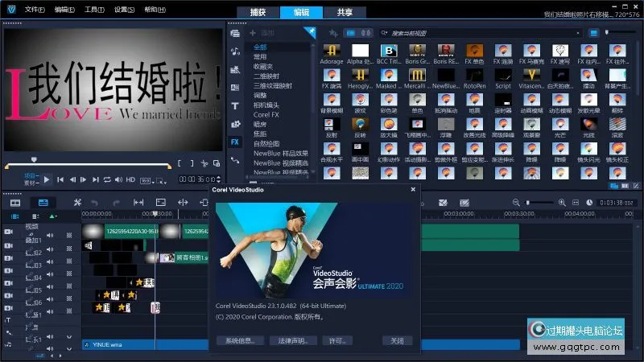Increment the preview timecode stepper
Viewport: 644px width, 362px height.
click(218, 177)
